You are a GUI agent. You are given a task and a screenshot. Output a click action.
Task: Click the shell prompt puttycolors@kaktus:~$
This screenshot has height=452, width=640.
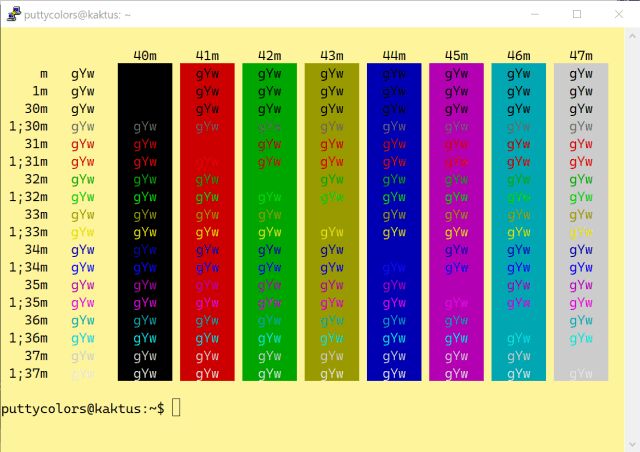point(83,408)
